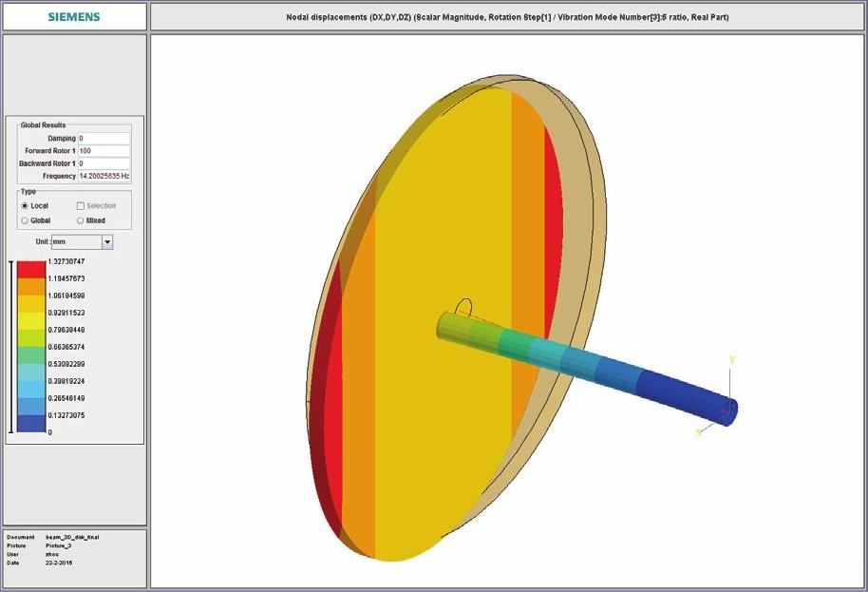This screenshot has width=868, height=592.
Task: Select the Global radio button
Action: tap(25, 220)
